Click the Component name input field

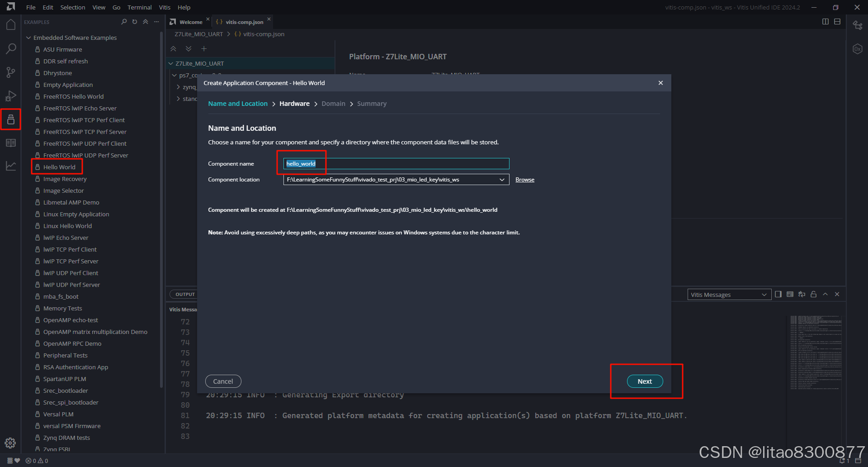(396, 164)
